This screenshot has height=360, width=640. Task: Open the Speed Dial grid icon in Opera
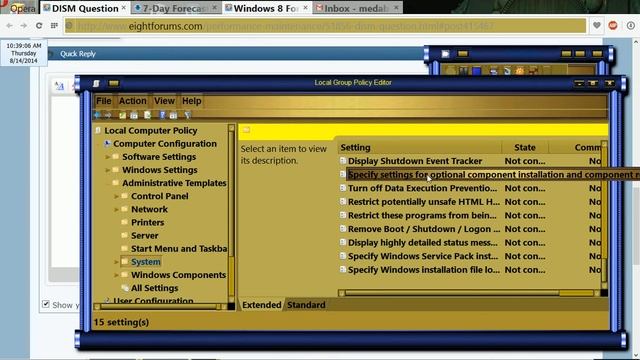(x=54, y=26)
